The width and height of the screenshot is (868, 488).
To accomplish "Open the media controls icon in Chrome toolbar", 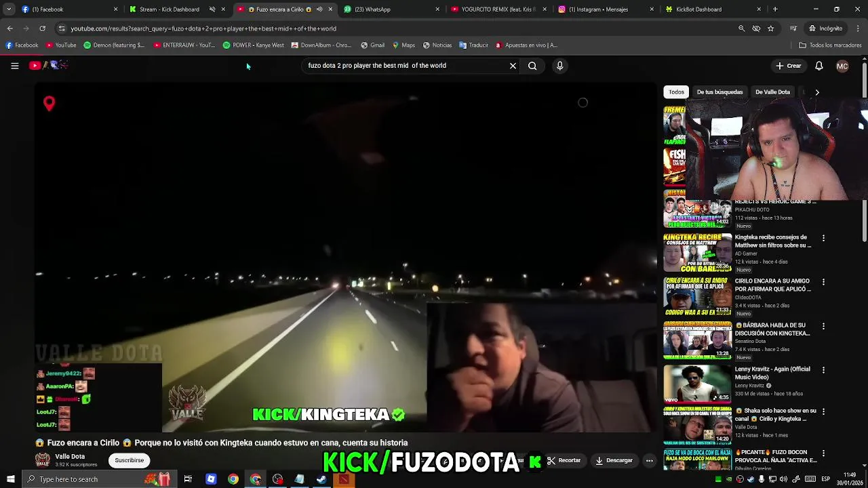I will coord(793,28).
